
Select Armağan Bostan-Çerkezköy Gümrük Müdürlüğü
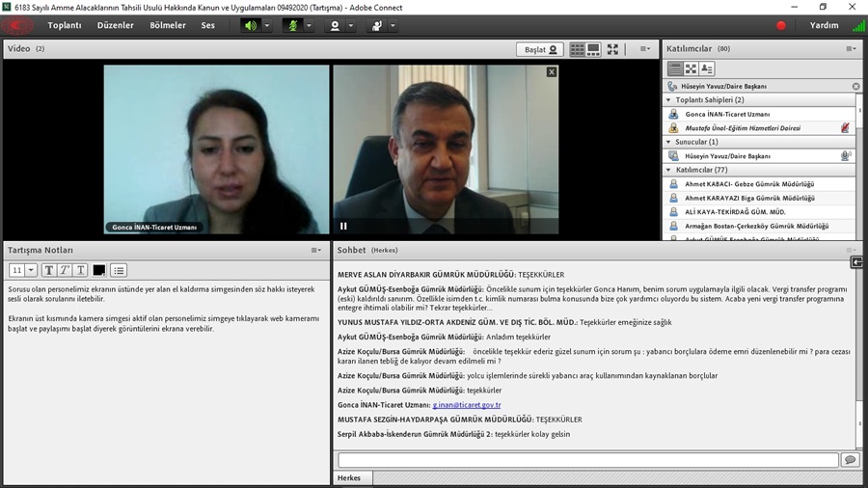(760, 226)
